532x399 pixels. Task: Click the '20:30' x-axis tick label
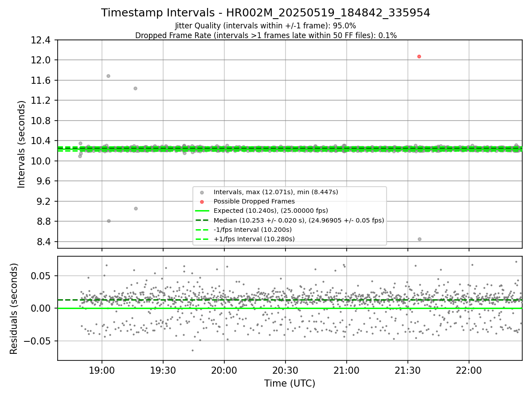[x=285, y=370]
